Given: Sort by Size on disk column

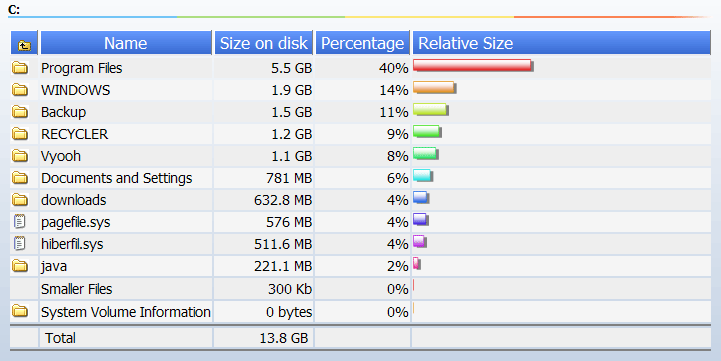Looking at the screenshot, I should 263,43.
